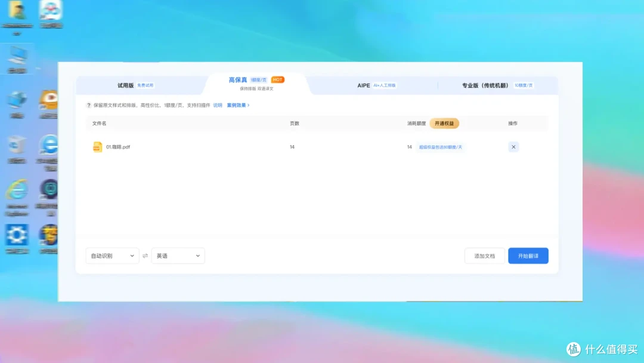Click the 开通权益 badge button
Screen dimensions: 644x363
[x=444, y=124]
